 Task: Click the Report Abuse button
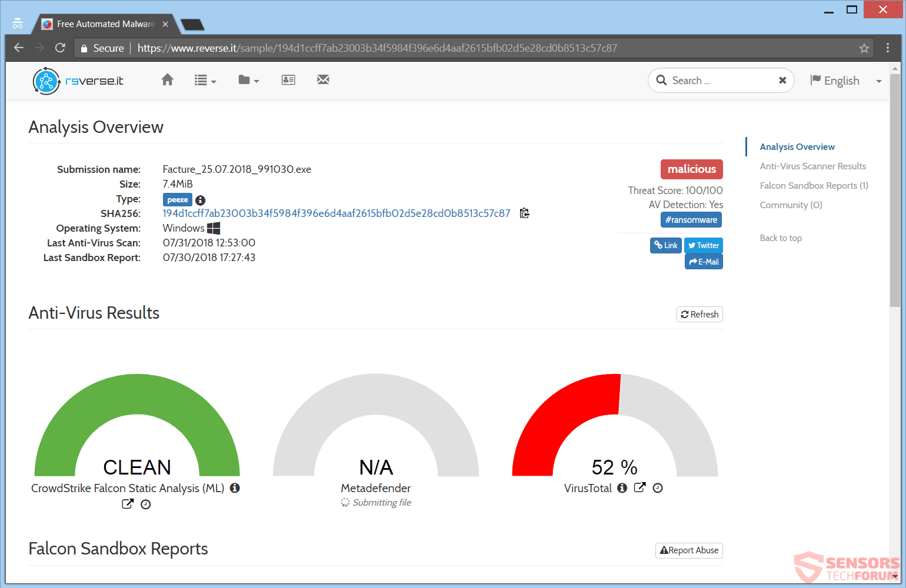click(x=689, y=550)
